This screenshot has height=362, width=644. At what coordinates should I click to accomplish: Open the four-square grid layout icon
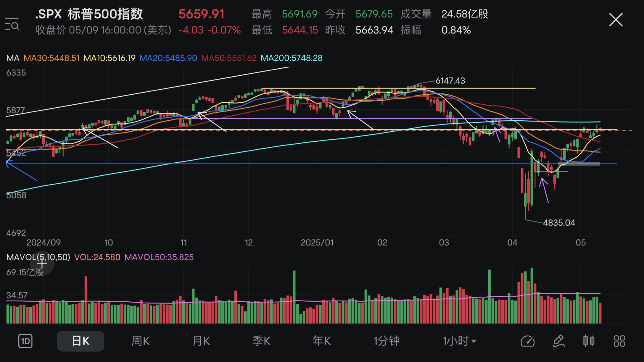pos(619,341)
